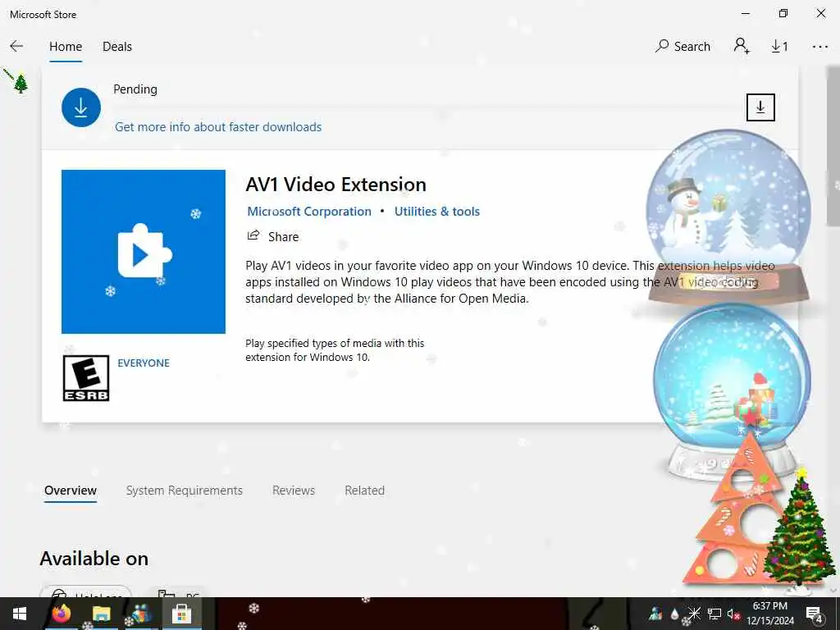
Task: Open the taskbar clock and date
Action: pyautogui.click(x=770, y=614)
